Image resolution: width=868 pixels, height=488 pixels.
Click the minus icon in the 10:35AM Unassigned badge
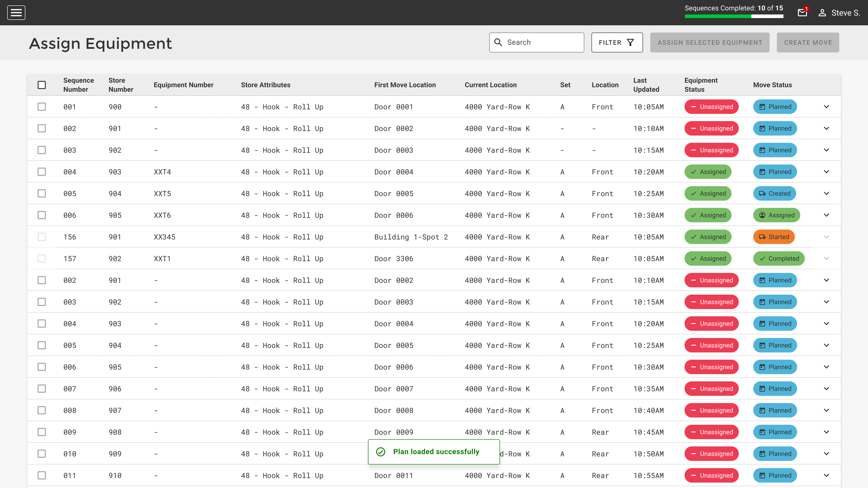point(693,389)
